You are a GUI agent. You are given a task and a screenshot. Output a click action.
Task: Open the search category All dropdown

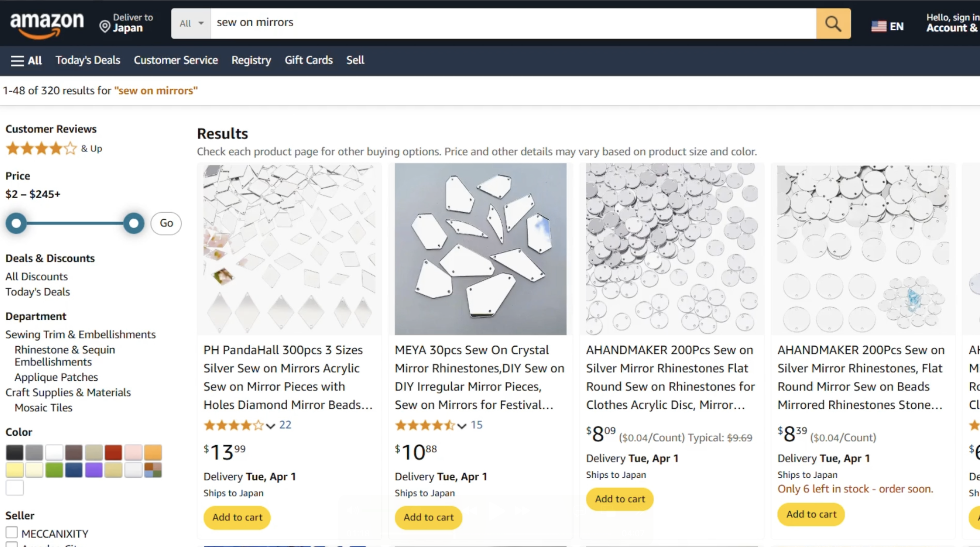click(x=191, y=23)
